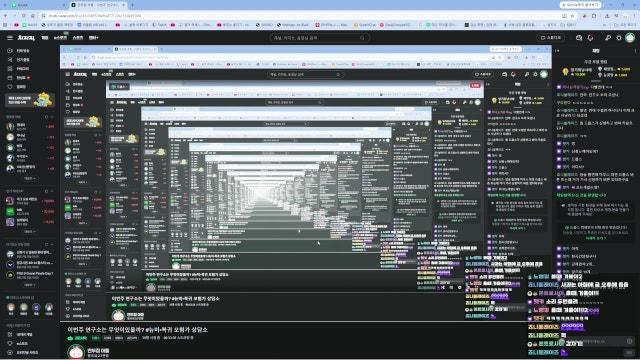Screen dimensions: 640x360
Task: Open the settings gear icon in top bar
Action: (619, 38)
